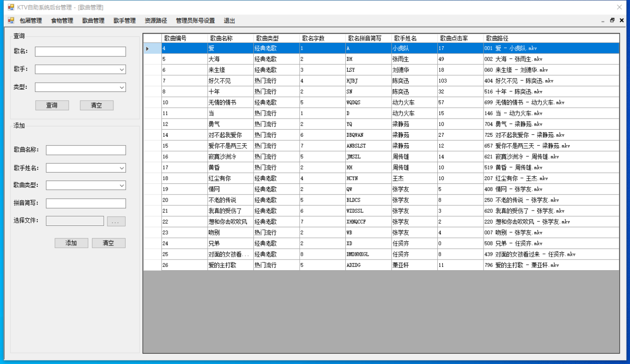Select the song name cell 大海

[231, 59]
